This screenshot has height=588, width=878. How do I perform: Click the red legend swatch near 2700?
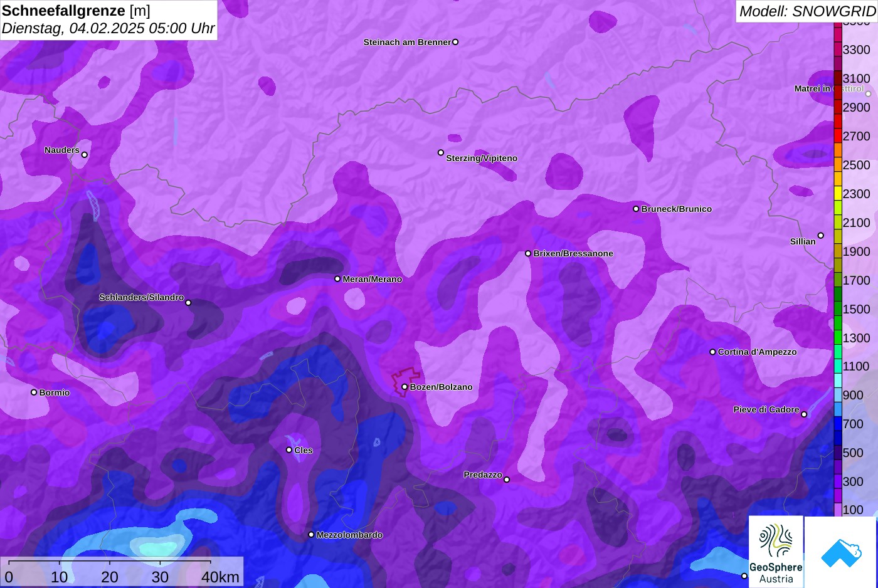pyautogui.click(x=838, y=136)
